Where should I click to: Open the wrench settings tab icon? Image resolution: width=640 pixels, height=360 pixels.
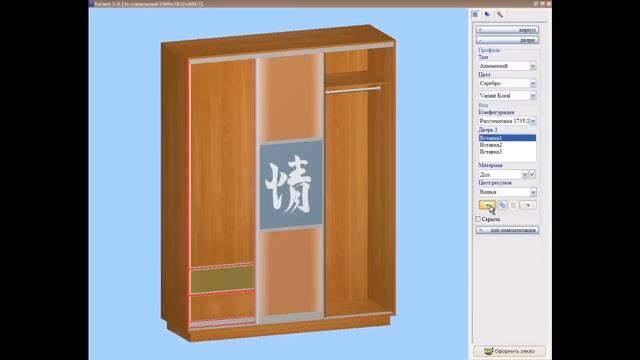pyautogui.click(x=500, y=15)
